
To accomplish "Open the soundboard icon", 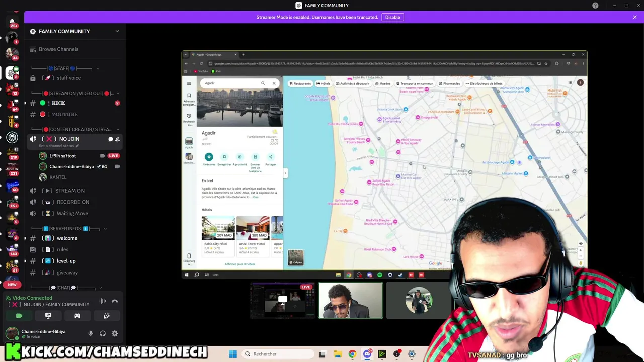I will click(107, 316).
